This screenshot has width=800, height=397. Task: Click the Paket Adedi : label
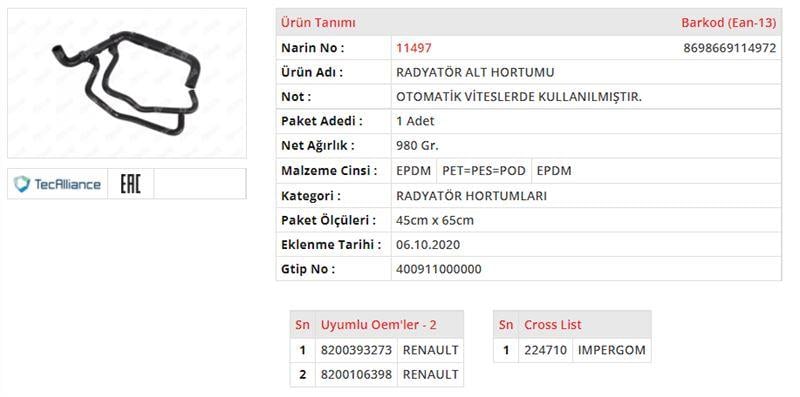[322, 121]
